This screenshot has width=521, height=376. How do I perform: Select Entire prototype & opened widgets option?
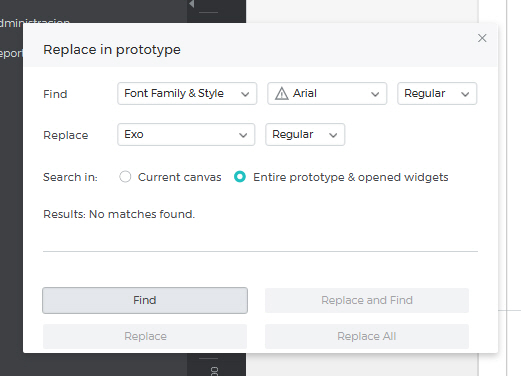pos(240,177)
